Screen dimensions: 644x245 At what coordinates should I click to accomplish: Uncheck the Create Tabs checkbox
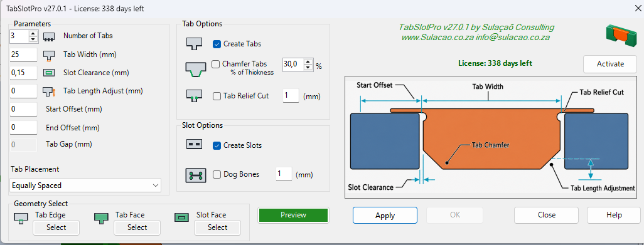tap(217, 44)
